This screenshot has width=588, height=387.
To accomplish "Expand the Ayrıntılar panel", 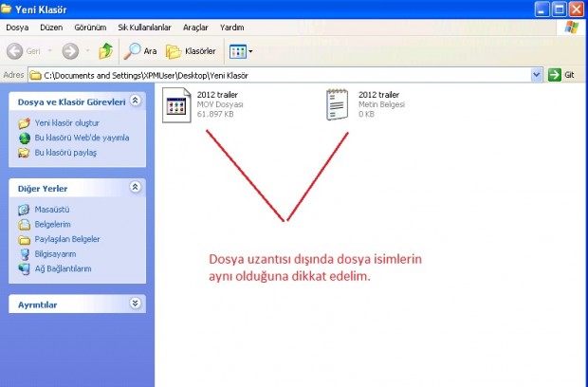I will [x=136, y=304].
